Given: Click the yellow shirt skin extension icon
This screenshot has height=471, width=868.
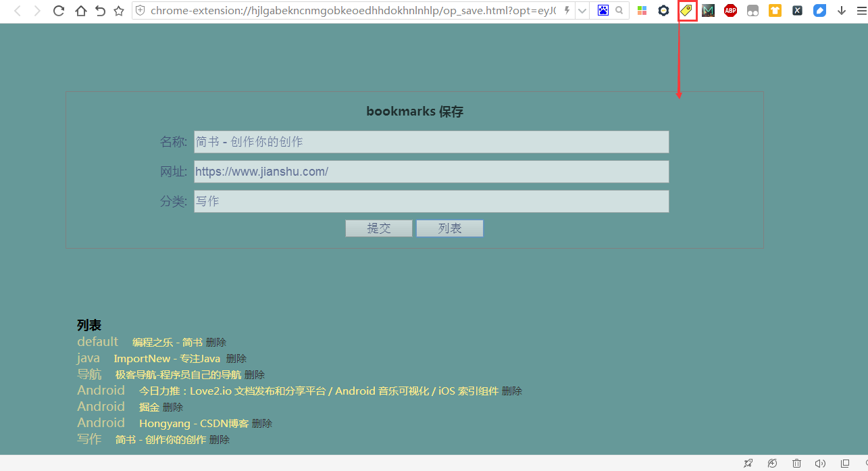Looking at the screenshot, I should [x=775, y=11].
